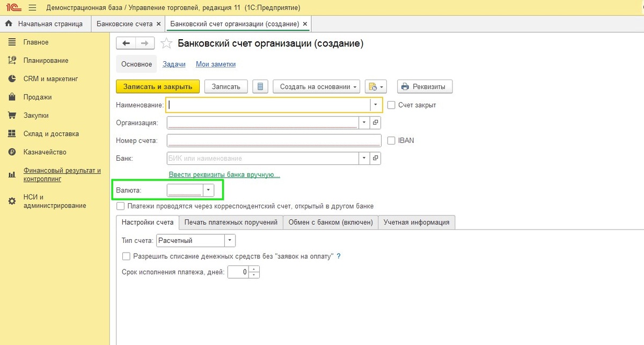
Task: Open the Учетная информация tab
Action: pos(416,222)
